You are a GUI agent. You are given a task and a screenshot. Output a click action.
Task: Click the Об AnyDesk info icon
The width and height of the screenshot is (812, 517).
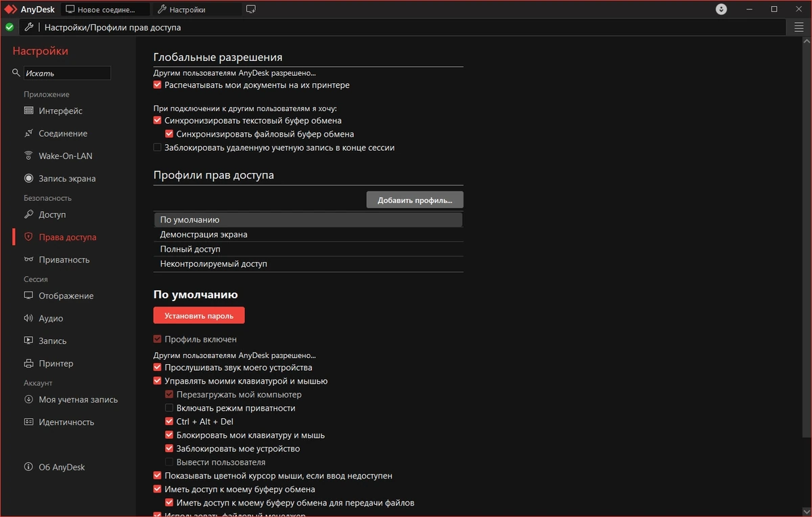tap(28, 467)
